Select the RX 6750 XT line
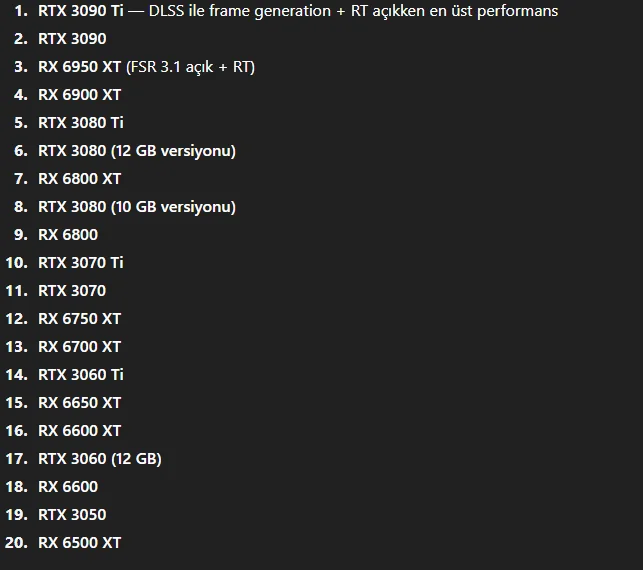Screen dimensions: 643x570 [80, 319]
